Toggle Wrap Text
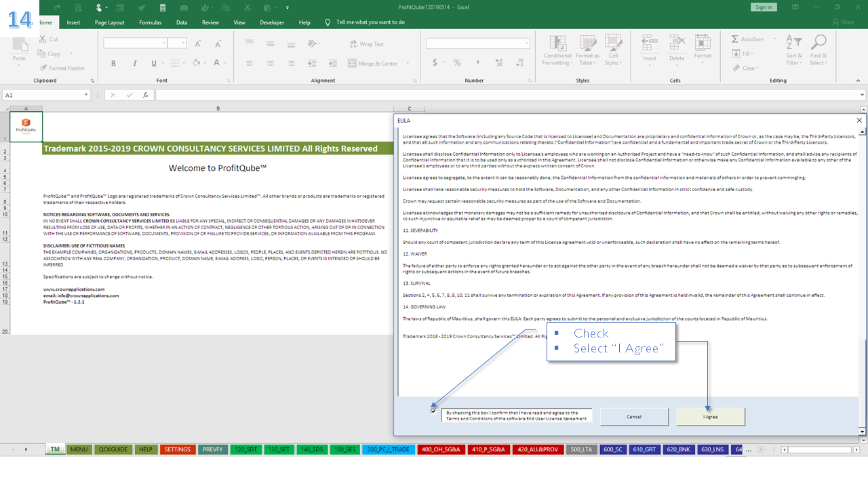868x488 pixels. pos(366,44)
